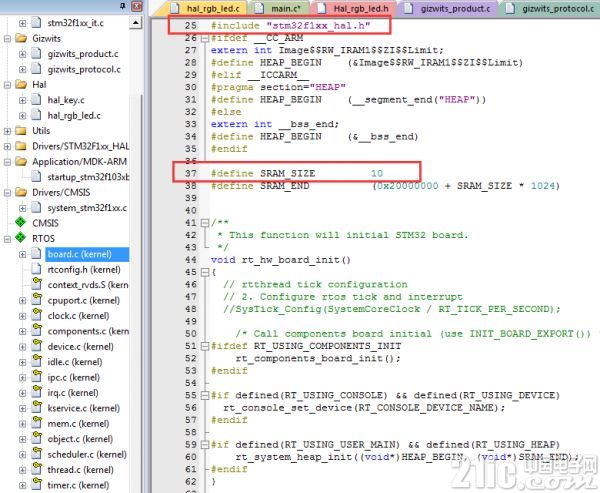Image resolution: width=600 pixels, height=493 pixels.
Task: Click the scheduler.c key file icon
Action: coord(37,453)
